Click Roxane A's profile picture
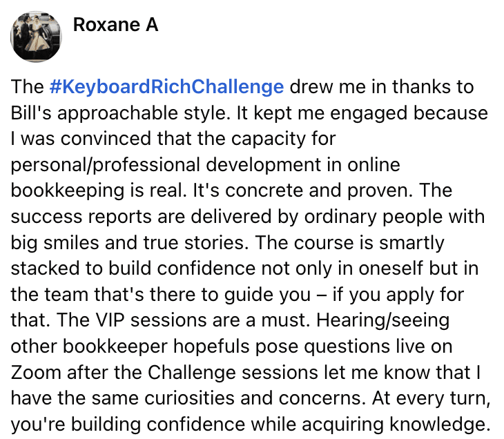The height and width of the screenshot is (439, 504). tap(37, 37)
